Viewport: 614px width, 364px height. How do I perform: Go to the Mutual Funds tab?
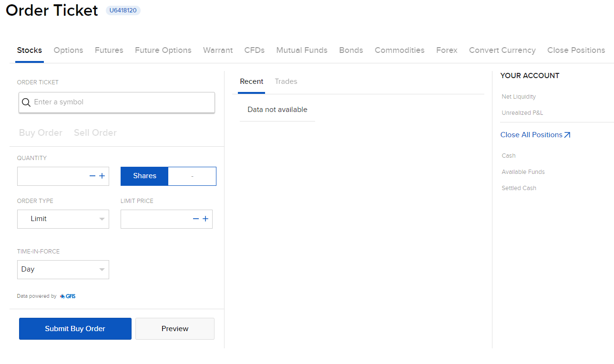pos(302,50)
